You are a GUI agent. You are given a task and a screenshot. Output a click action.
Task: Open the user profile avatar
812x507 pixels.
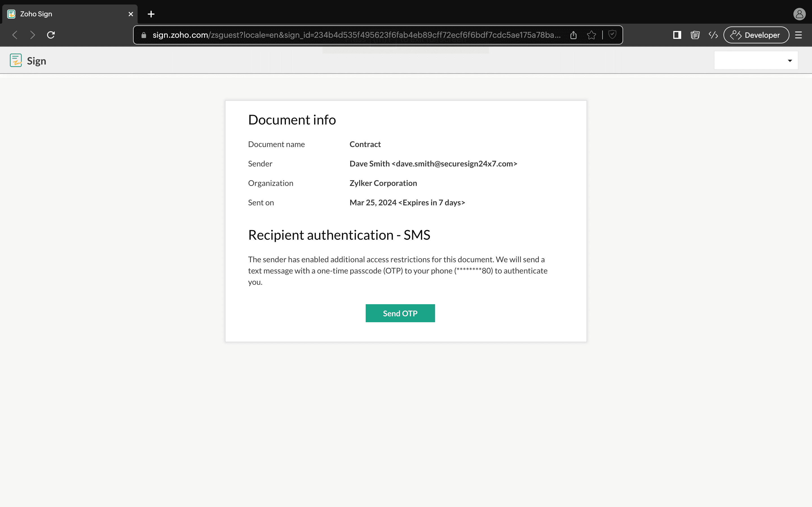click(x=799, y=14)
